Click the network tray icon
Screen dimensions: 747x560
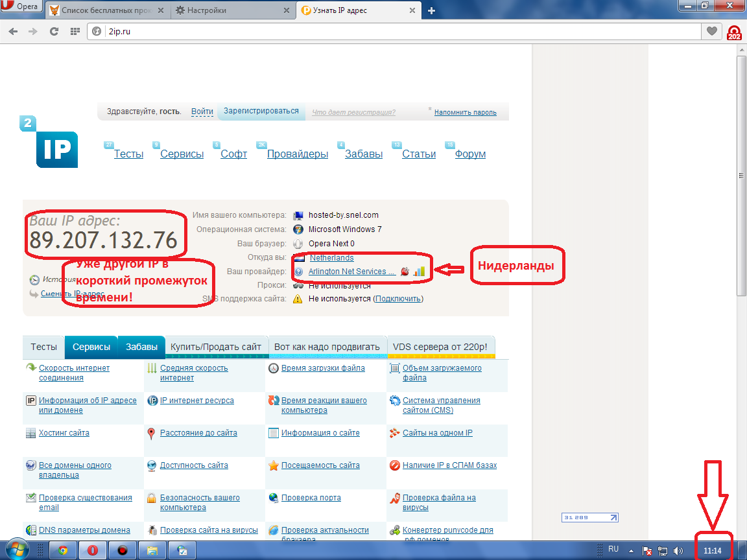(x=663, y=551)
